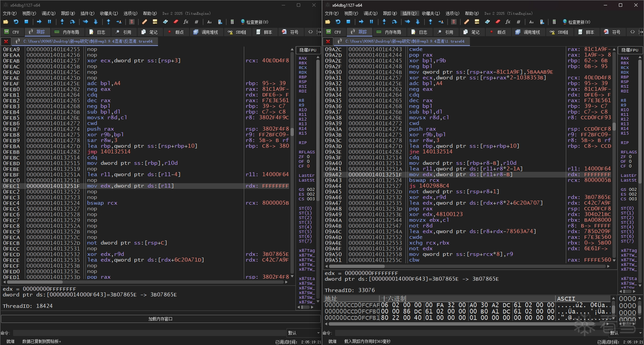
Task: Toggle 隐藏FPU in the right window's register panel
Action: pyautogui.click(x=630, y=50)
